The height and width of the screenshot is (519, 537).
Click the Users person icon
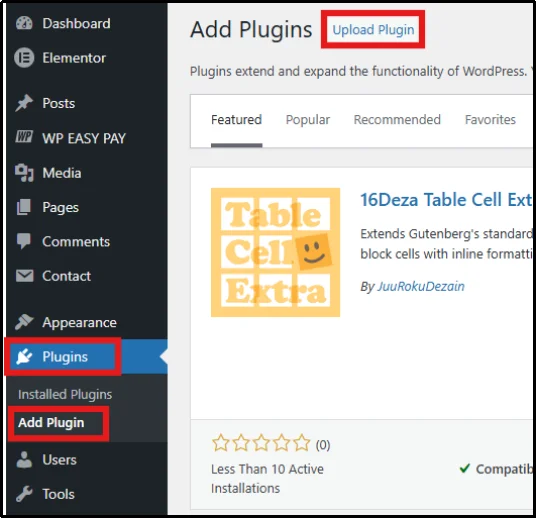(24, 460)
